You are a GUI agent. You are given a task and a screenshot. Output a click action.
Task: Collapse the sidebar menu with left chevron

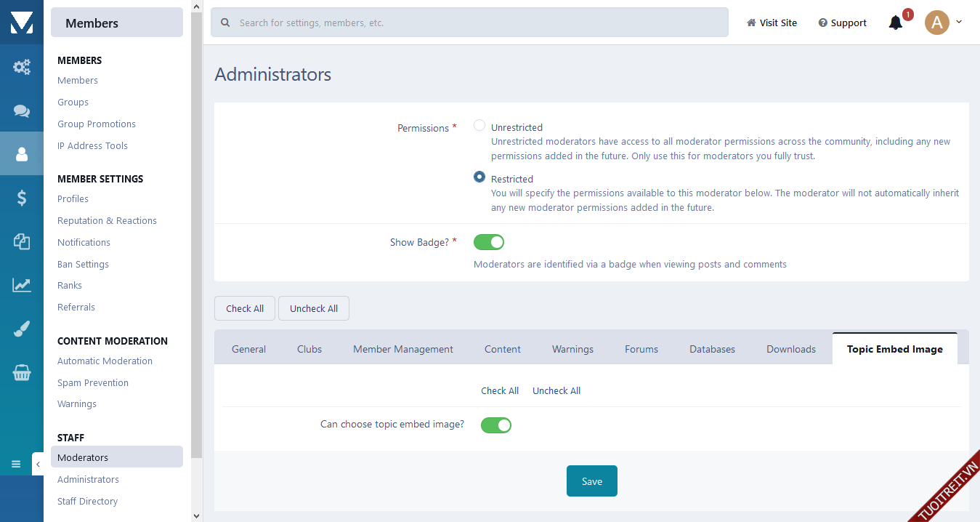point(38,464)
